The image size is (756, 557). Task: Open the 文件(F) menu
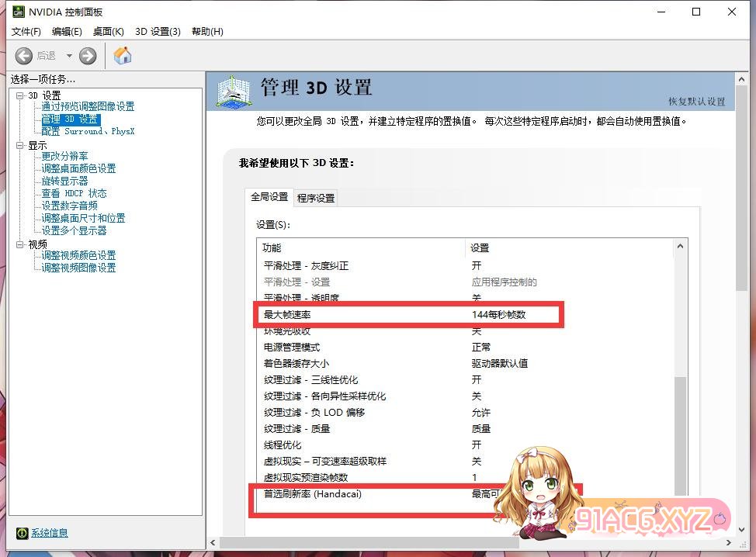(26, 31)
